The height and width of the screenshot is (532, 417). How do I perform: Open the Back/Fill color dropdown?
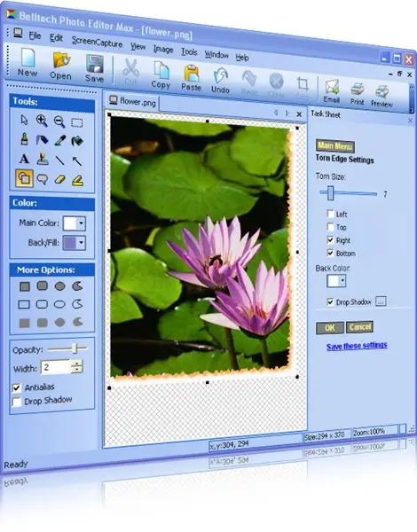click(x=81, y=243)
